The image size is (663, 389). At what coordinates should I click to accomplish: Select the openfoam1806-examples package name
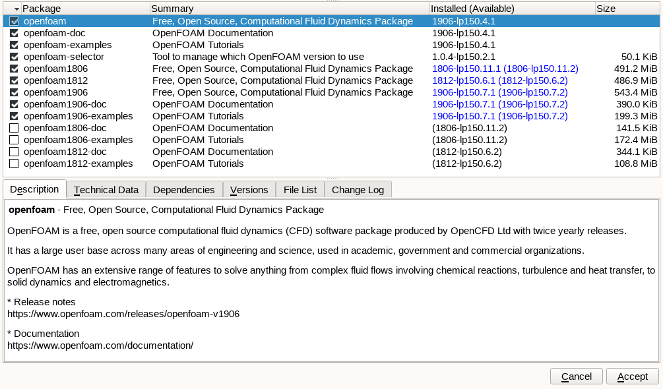click(78, 140)
